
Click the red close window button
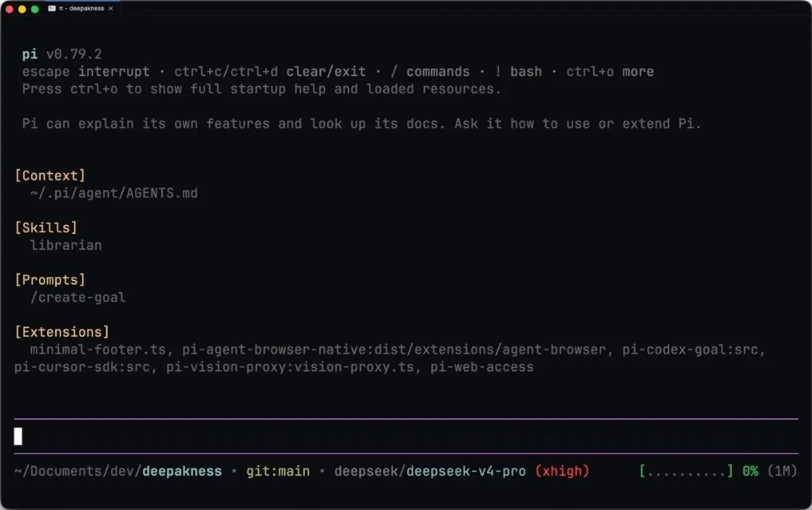9,9
